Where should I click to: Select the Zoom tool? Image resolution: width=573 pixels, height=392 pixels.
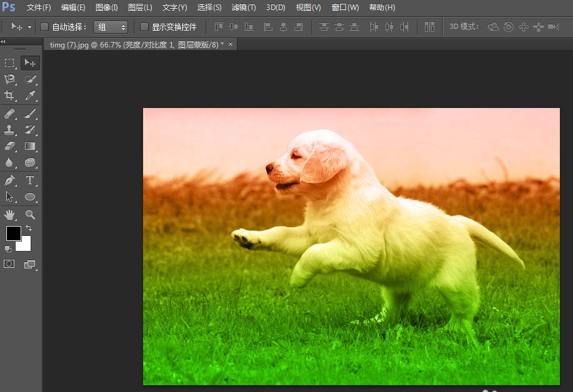(30, 215)
